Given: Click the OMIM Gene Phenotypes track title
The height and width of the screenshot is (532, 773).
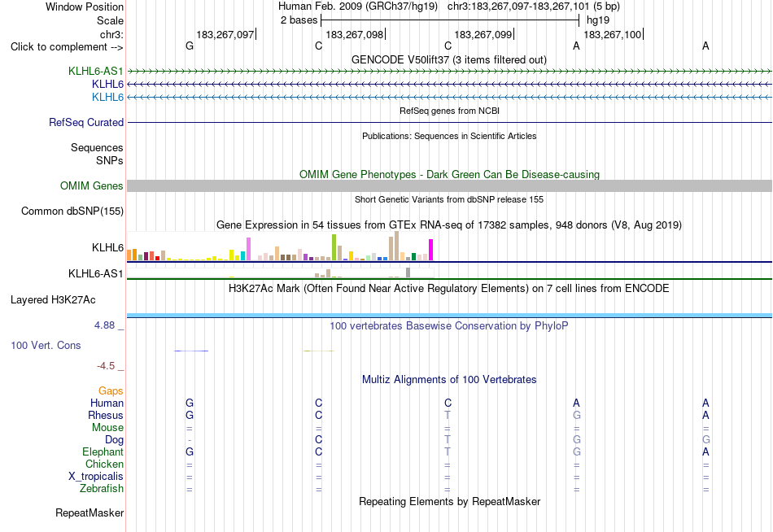Looking at the screenshot, I should [449, 175].
